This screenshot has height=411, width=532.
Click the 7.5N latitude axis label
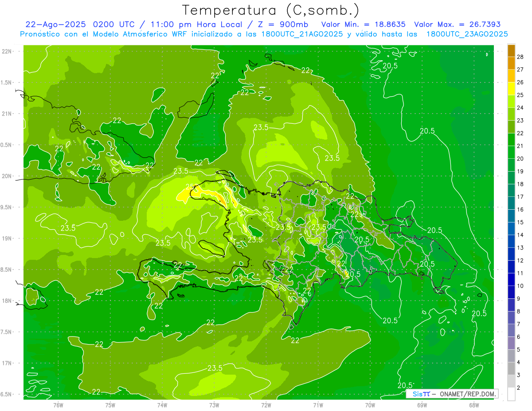tap(6, 332)
